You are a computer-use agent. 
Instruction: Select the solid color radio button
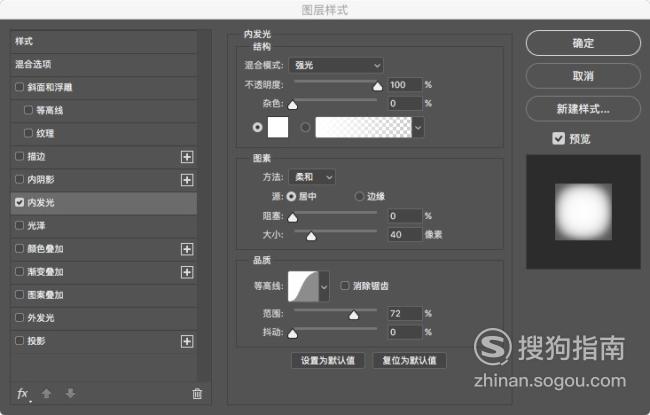[x=257, y=127]
